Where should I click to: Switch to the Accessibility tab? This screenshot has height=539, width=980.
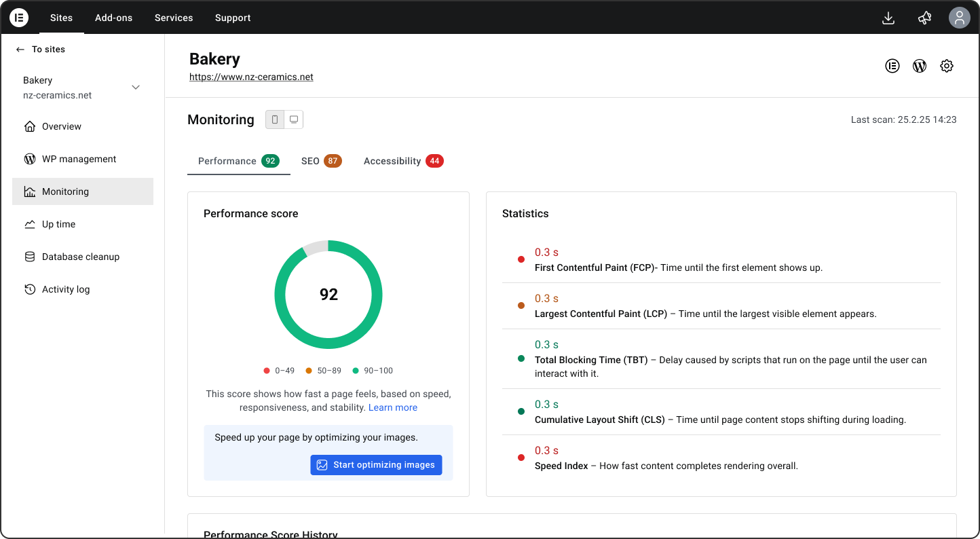(x=403, y=161)
